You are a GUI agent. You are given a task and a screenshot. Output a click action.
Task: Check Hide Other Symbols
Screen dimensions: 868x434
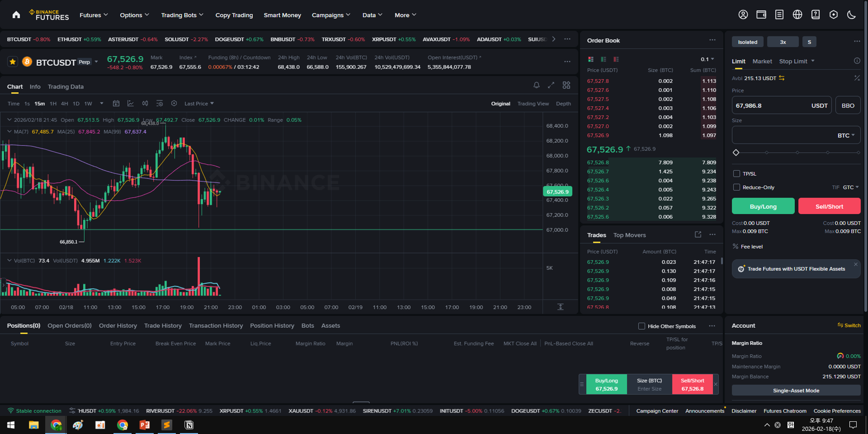(x=642, y=326)
